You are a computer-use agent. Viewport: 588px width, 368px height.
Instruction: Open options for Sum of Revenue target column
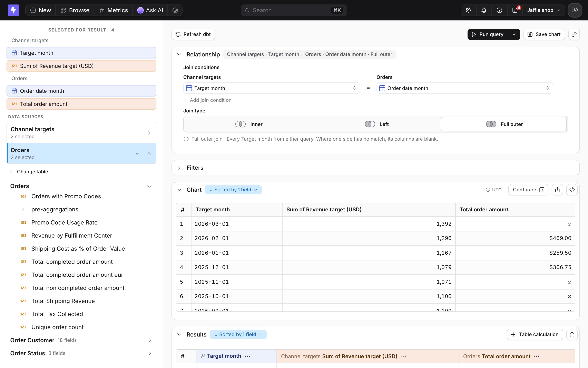[404, 356]
